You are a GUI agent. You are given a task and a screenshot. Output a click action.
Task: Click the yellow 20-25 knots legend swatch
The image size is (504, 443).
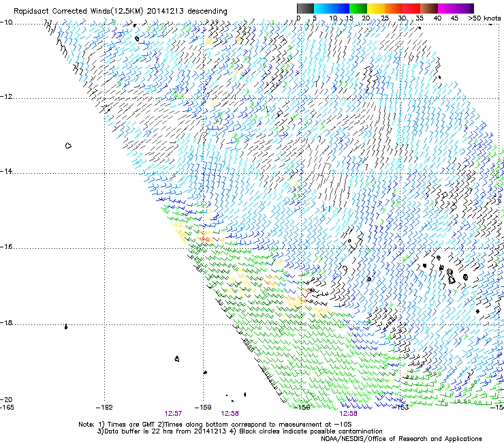(376, 8)
